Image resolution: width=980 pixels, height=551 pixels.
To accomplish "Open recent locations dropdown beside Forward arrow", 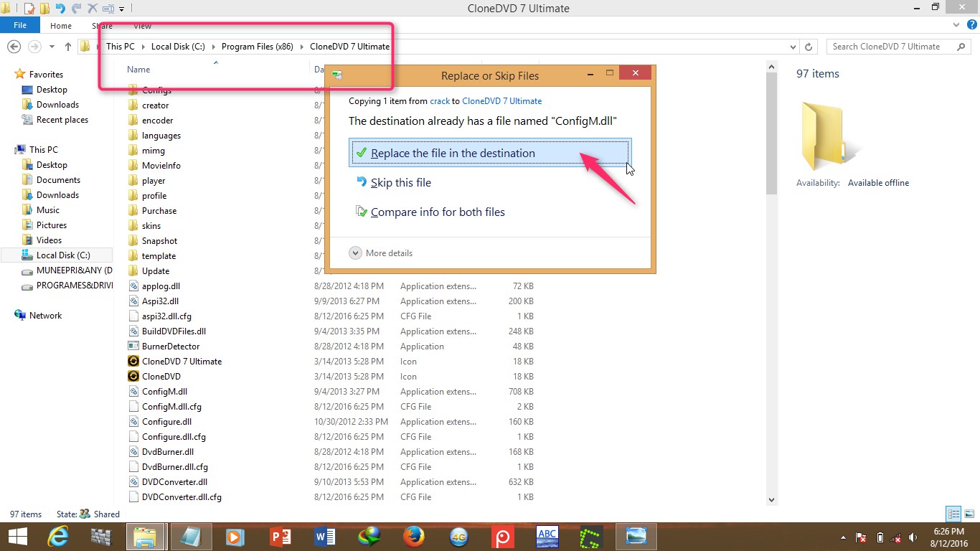I will click(52, 47).
